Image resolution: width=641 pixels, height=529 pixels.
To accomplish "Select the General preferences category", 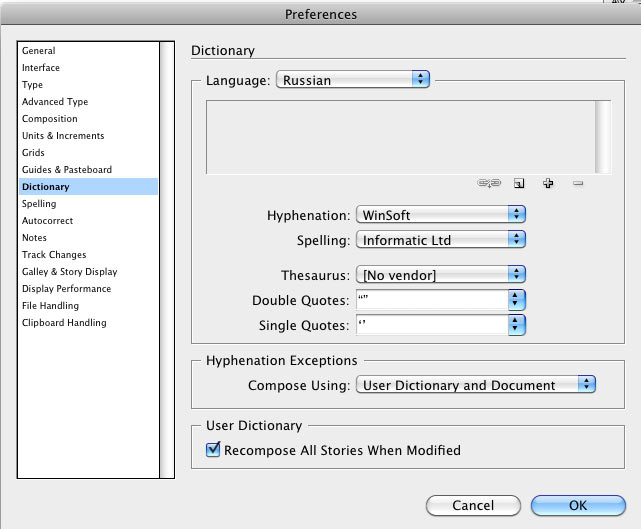I will tap(39, 51).
